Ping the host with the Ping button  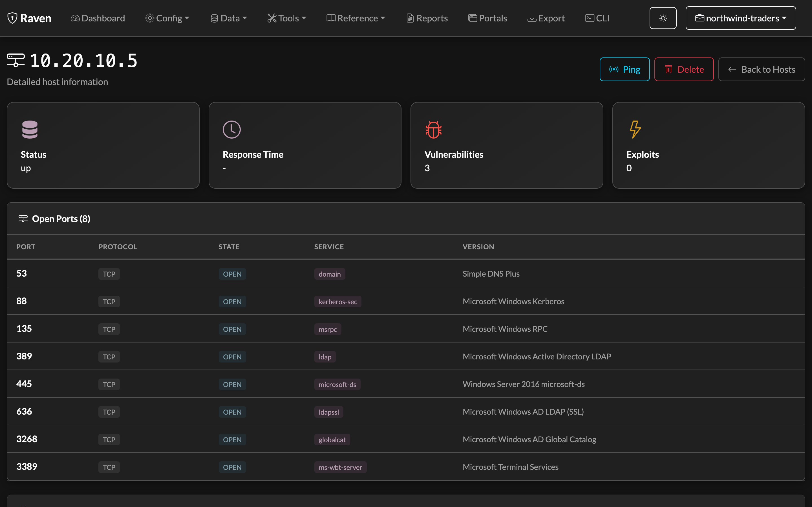tap(625, 69)
